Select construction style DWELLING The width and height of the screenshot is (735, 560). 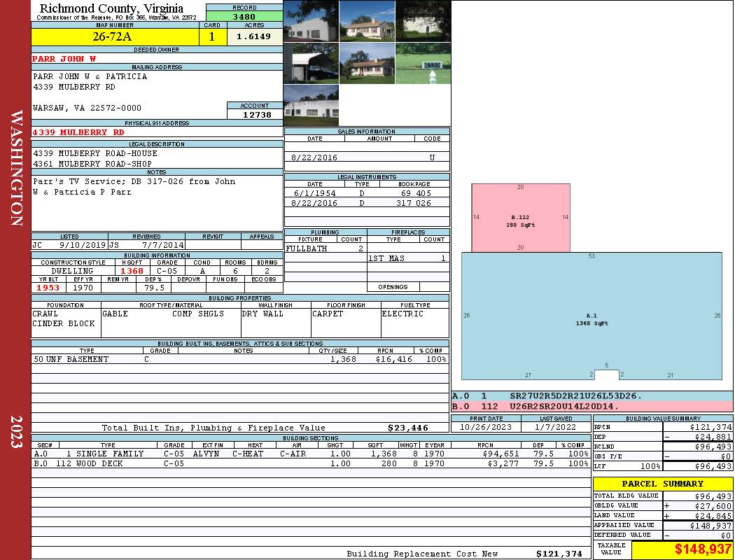[72, 271]
